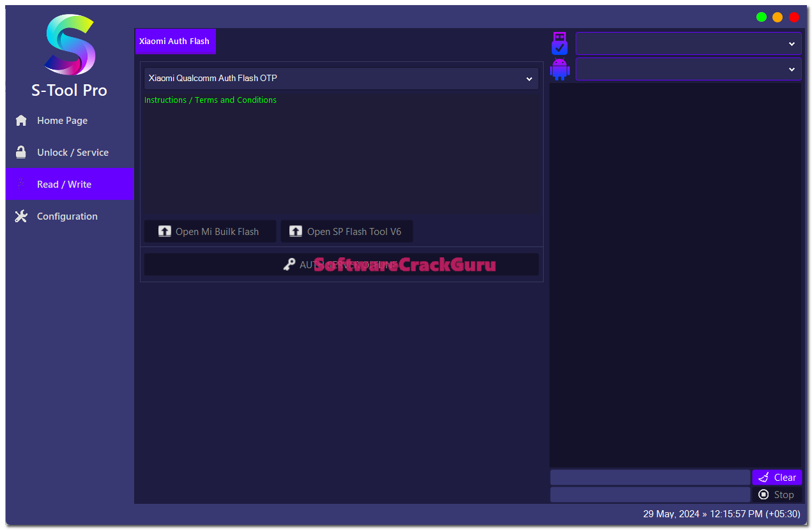Click the Home Page house icon
The width and height of the screenshot is (812, 530).
pyautogui.click(x=21, y=121)
